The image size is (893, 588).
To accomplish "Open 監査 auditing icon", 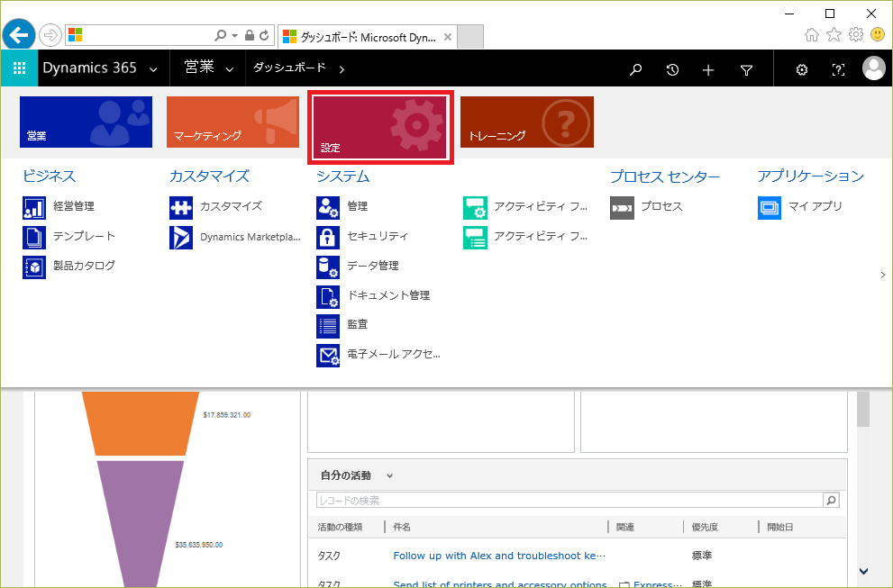I will [328, 326].
